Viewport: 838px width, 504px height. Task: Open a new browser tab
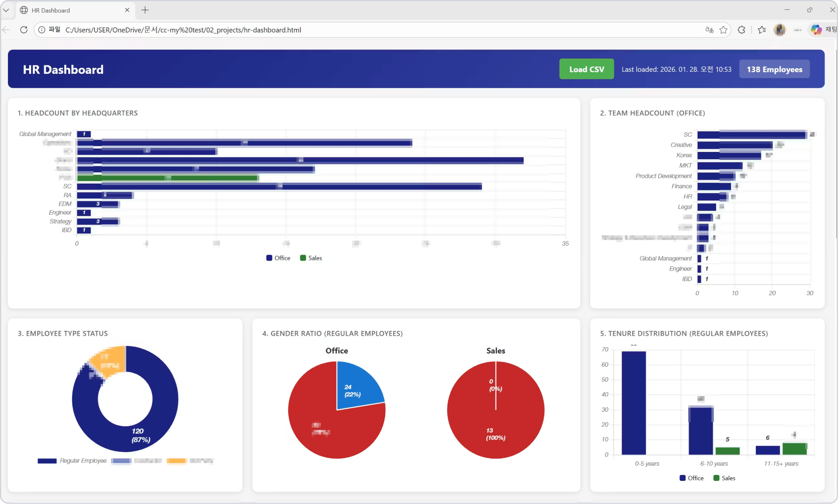(x=145, y=10)
